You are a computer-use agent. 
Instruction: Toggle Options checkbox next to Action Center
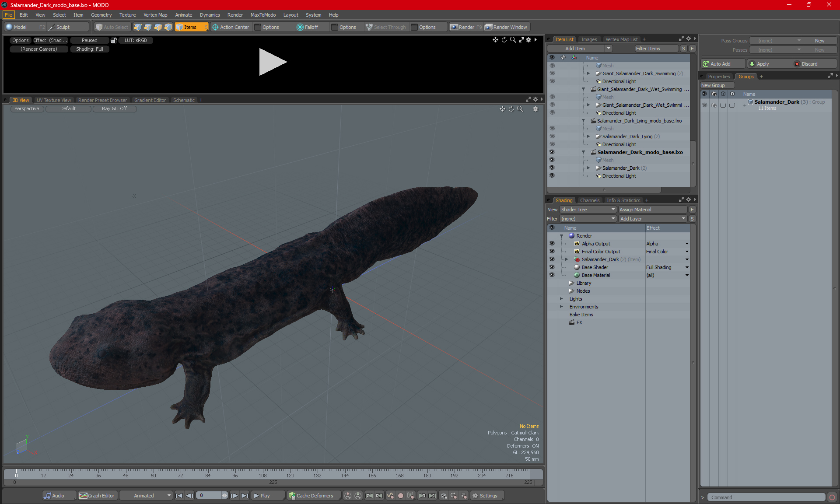pos(258,27)
